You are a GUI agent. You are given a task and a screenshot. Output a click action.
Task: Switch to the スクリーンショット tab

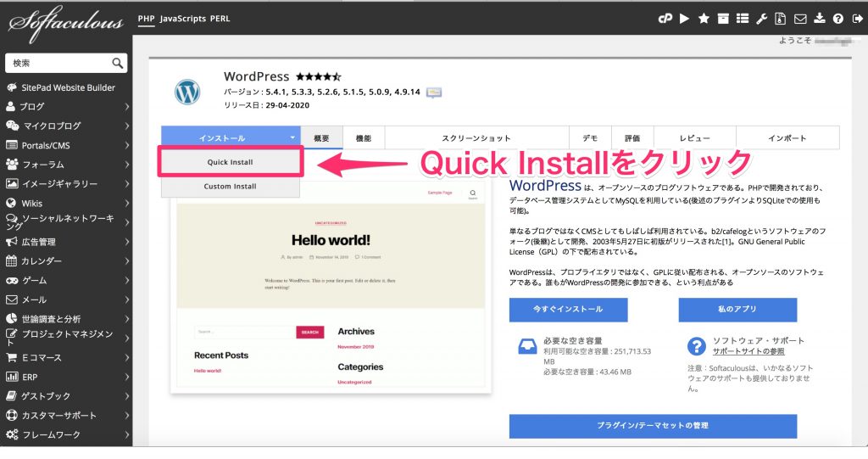(476, 137)
